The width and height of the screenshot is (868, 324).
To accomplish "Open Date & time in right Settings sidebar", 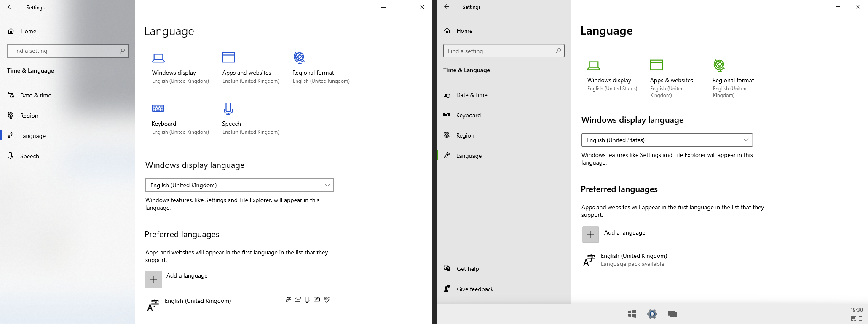I will pyautogui.click(x=504, y=95).
